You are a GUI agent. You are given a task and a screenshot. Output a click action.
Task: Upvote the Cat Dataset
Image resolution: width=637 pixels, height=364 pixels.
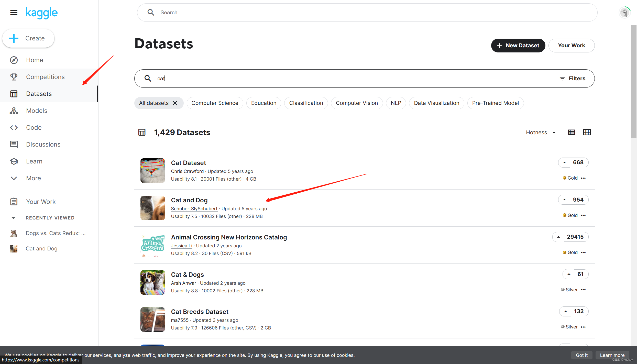[x=564, y=162]
